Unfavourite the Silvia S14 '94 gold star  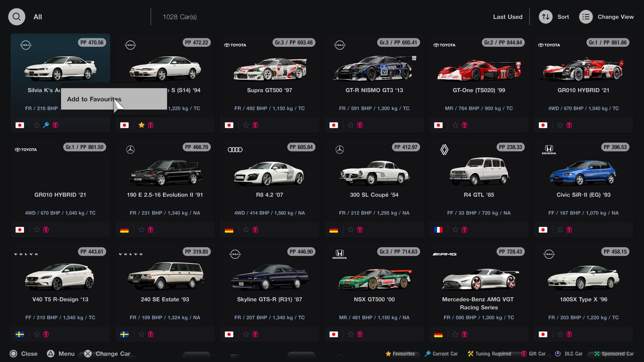[x=142, y=125]
